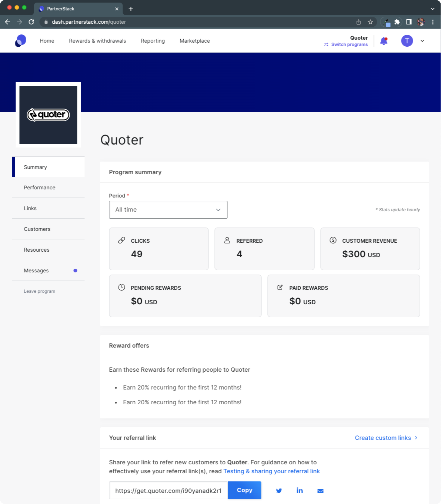441x504 pixels.
Task: Open the Reporting menu item
Action: pyautogui.click(x=153, y=41)
